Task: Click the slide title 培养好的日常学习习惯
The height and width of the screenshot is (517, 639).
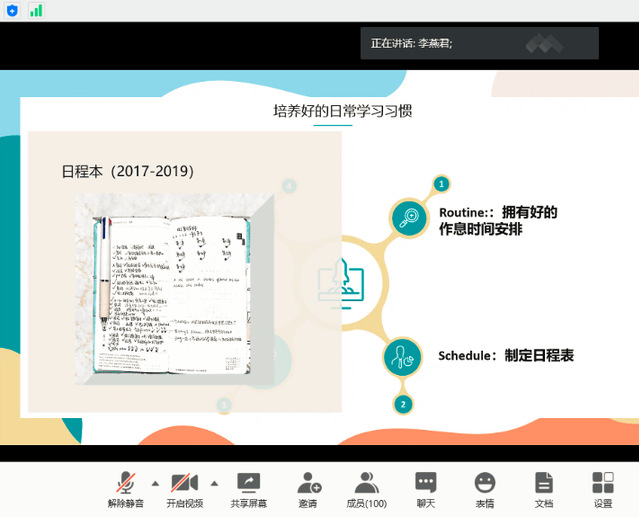Action: click(342, 111)
